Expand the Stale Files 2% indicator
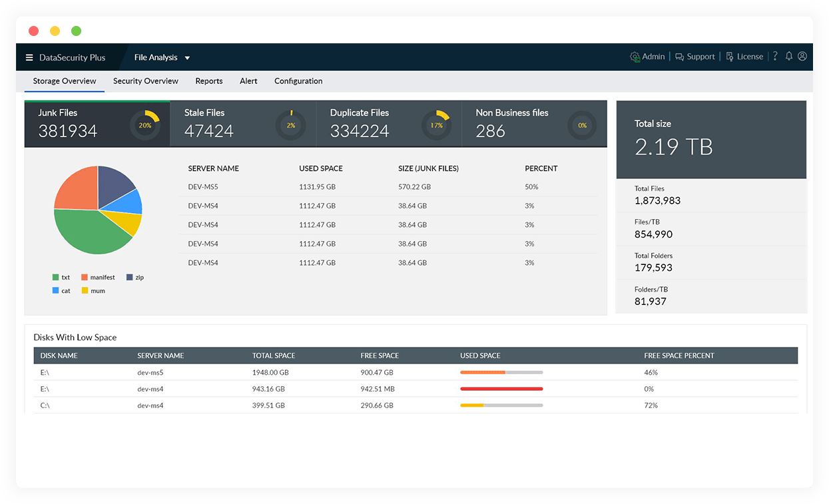Image resolution: width=829 pixels, height=504 pixels. click(x=291, y=125)
